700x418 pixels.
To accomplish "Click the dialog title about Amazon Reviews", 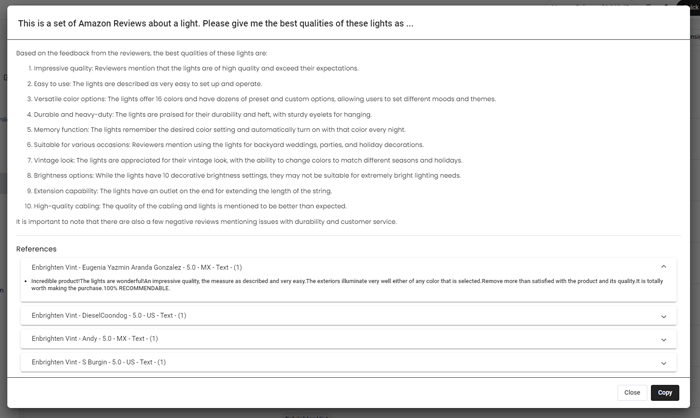I will tap(215, 23).
